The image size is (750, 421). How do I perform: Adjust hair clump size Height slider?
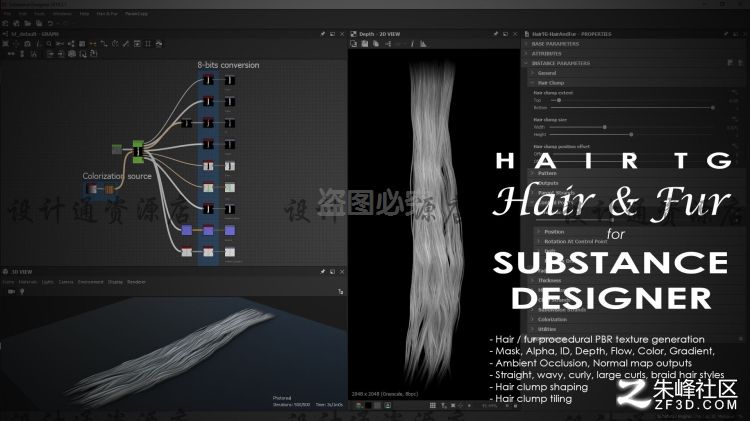[631, 134]
